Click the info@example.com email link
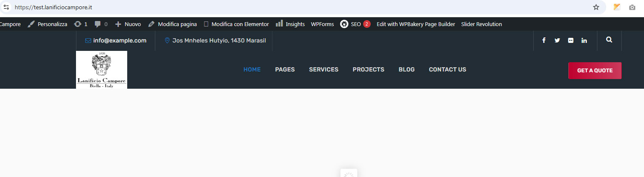Screen dimensions: 644x177 [x=120, y=41]
